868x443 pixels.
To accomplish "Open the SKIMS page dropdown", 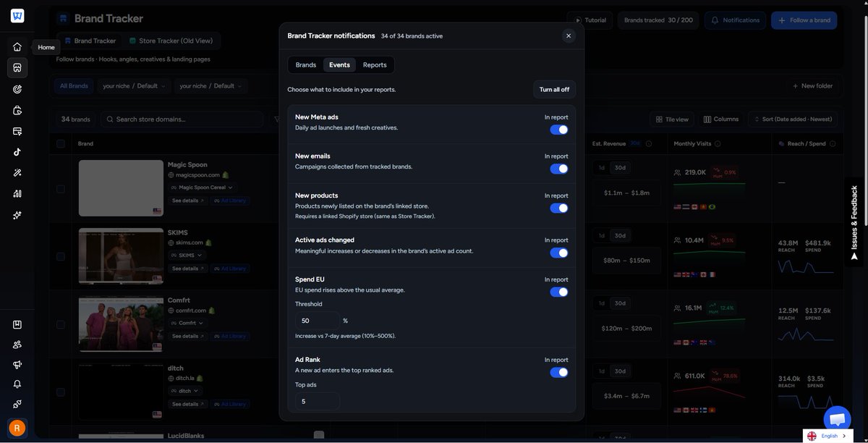I will pos(187,256).
